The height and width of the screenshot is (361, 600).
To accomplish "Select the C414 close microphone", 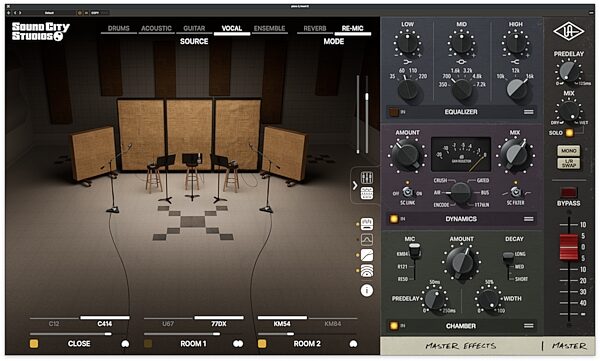I will [104, 324].
